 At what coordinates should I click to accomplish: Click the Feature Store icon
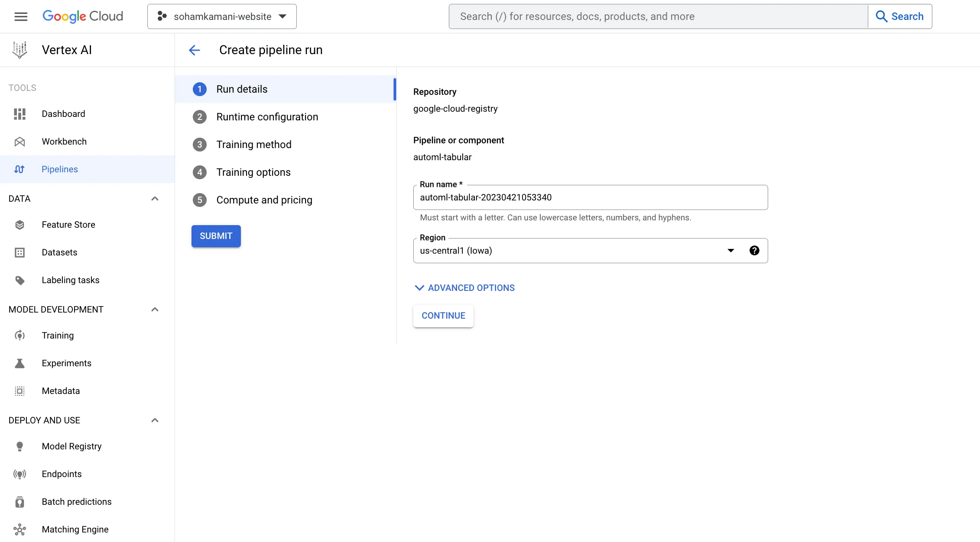(20, 225)
